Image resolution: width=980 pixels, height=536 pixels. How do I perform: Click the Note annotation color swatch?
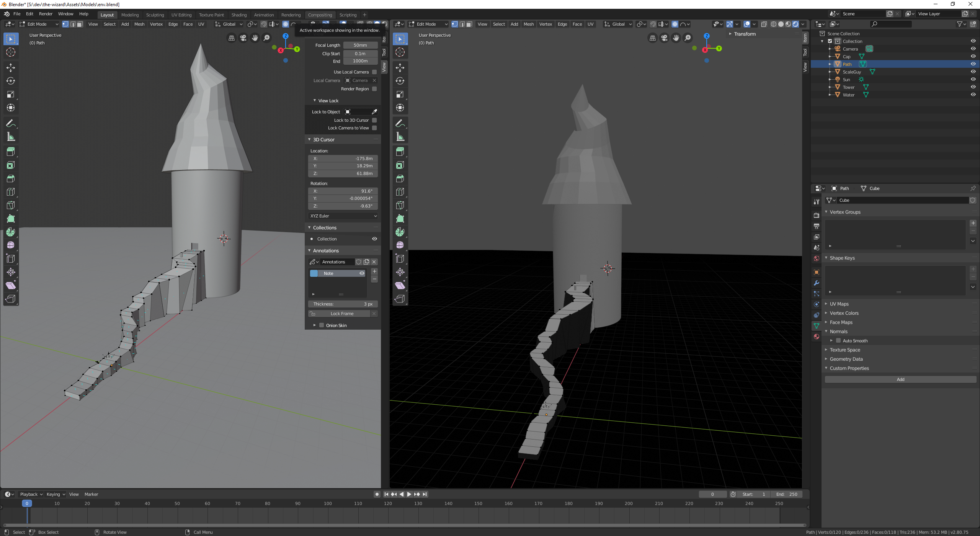[314, 273]
